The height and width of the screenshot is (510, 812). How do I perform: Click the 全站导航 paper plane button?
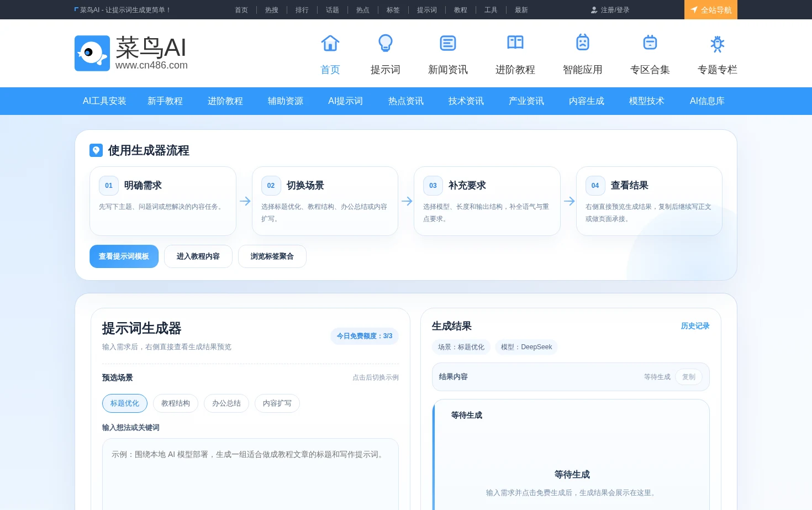(x=711, y=10)
